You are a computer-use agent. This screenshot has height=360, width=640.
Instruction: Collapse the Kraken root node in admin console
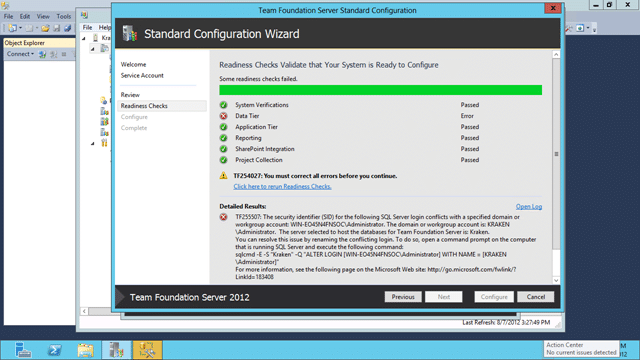click(84, 38)
